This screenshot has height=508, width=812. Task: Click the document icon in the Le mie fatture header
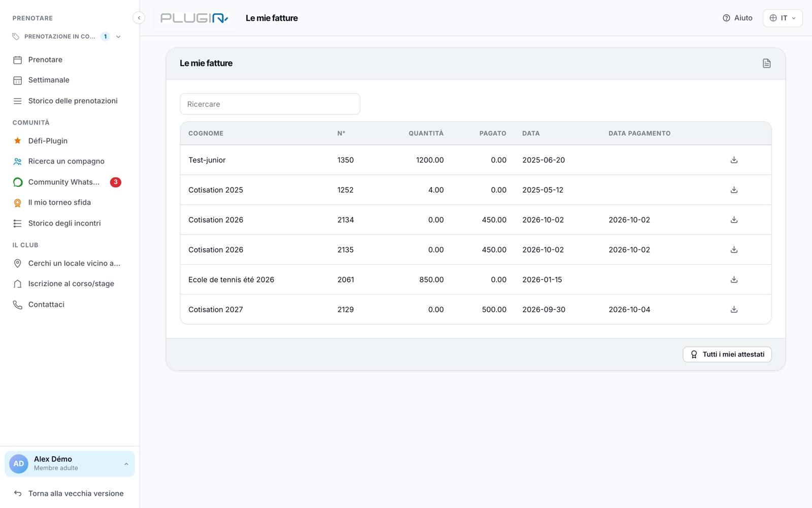click(x=766, y=63)
